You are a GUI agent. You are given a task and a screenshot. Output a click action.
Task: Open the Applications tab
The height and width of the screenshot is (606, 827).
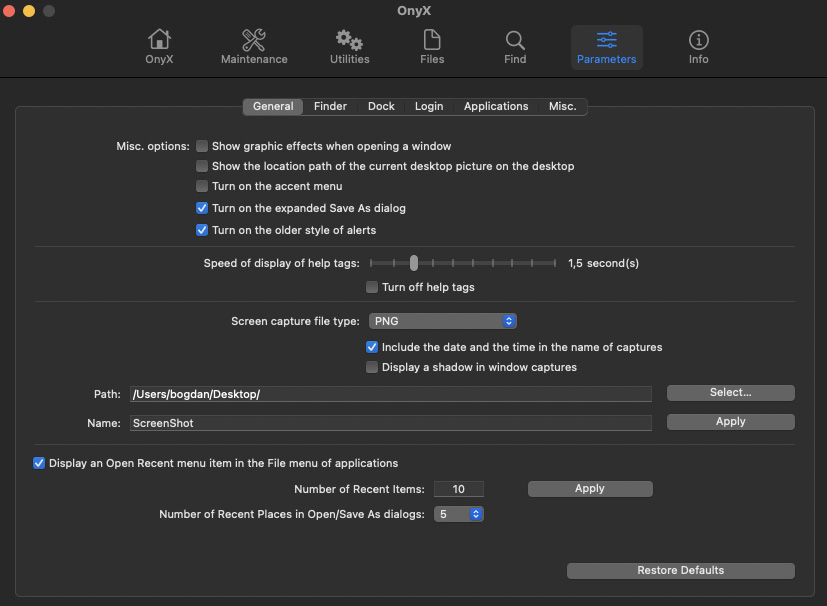(x=496, y=106)
